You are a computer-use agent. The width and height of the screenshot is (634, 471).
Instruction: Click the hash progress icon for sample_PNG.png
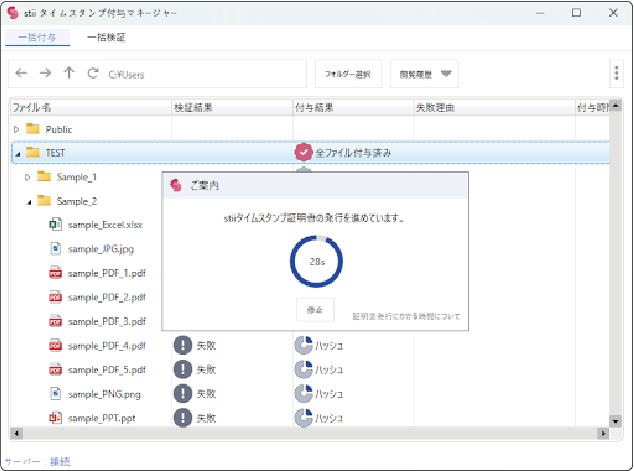click(303, 394)
